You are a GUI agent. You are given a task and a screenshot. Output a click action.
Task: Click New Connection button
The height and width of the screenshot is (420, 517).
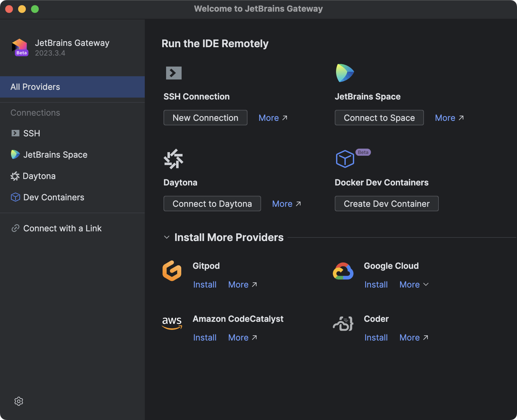(206, 118)
